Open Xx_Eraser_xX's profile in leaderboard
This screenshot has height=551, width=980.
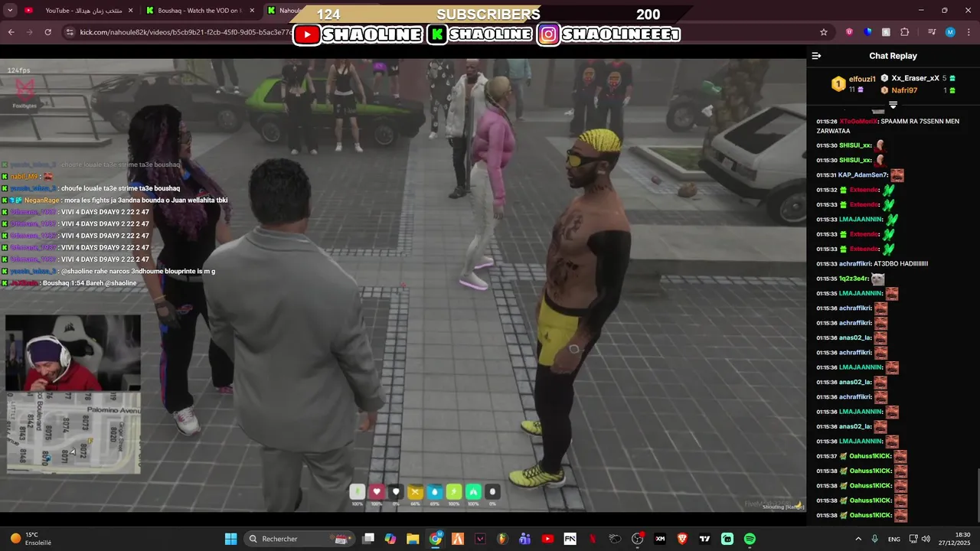[915, 78]
